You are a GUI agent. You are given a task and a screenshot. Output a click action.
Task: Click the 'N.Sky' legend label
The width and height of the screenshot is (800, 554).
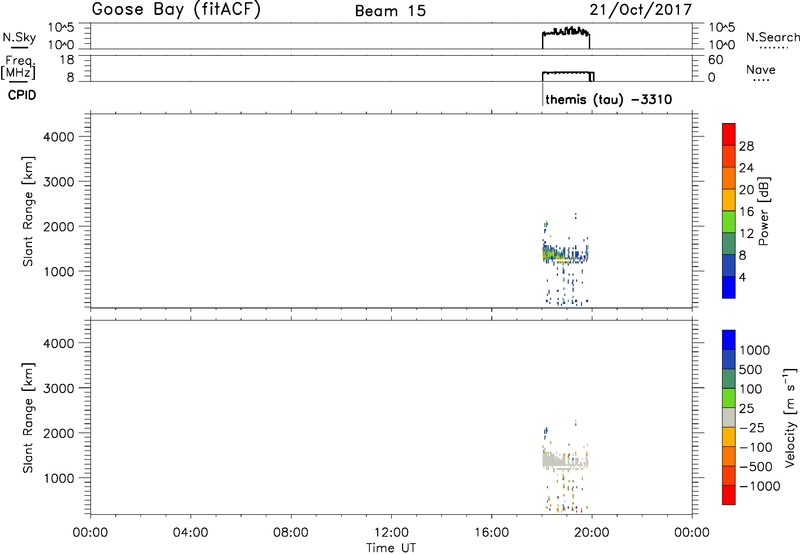tap(19, 37)
